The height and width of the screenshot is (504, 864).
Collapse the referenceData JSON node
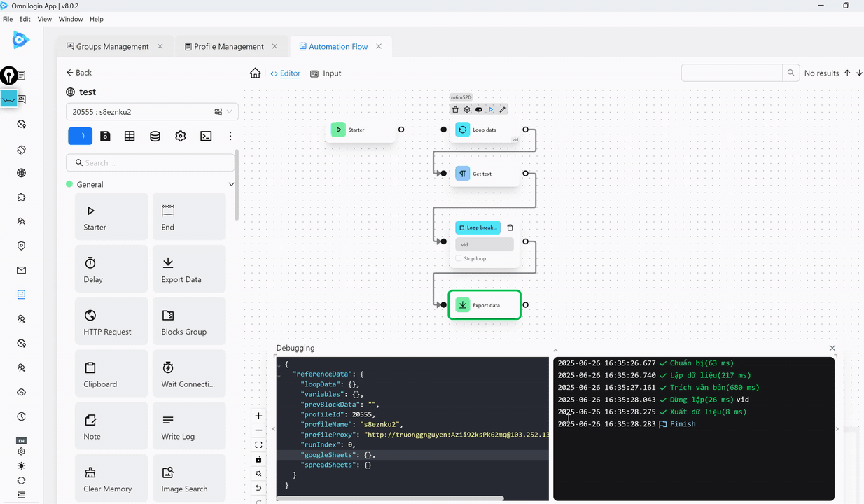(279, 375)
